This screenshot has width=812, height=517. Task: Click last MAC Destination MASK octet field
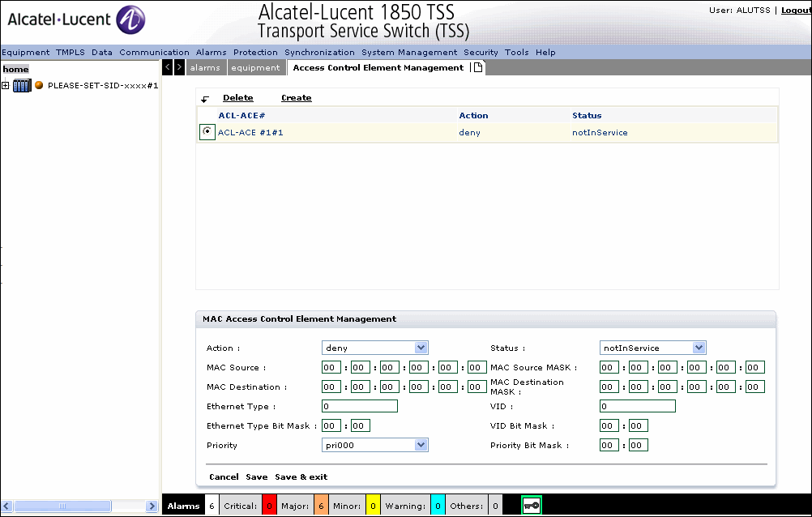click(x=755, y=387)
